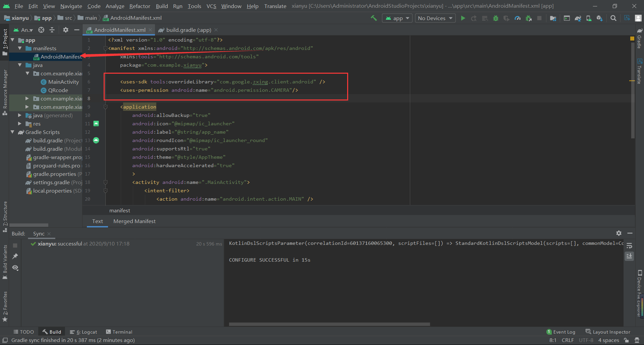Profile the app with the gauge icon

click(518, 18)
